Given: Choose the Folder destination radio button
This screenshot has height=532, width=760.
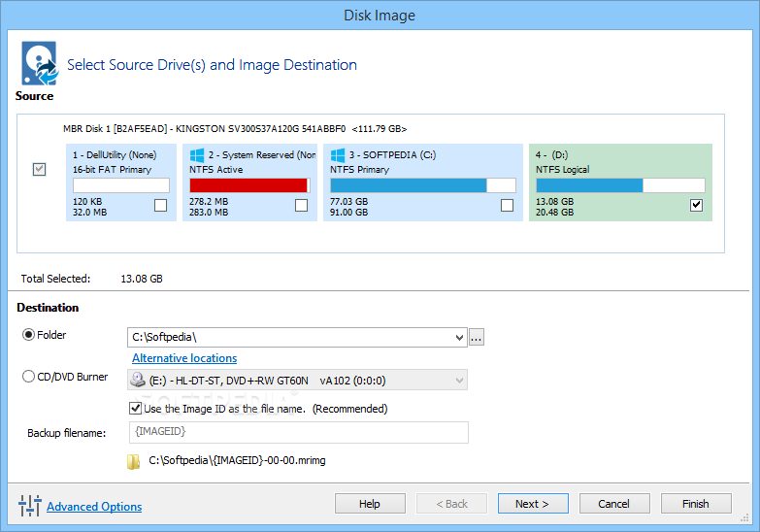Looking at the screenshot, I should pos(28,335).
